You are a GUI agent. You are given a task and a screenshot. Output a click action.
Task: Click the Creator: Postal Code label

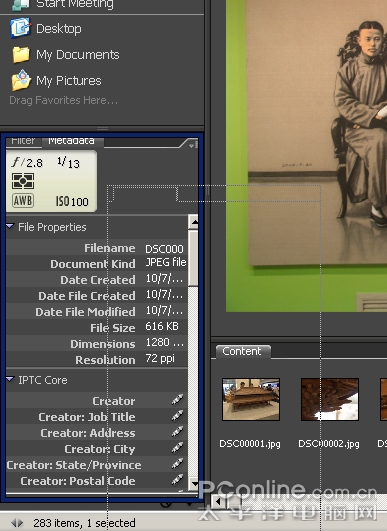78,481
